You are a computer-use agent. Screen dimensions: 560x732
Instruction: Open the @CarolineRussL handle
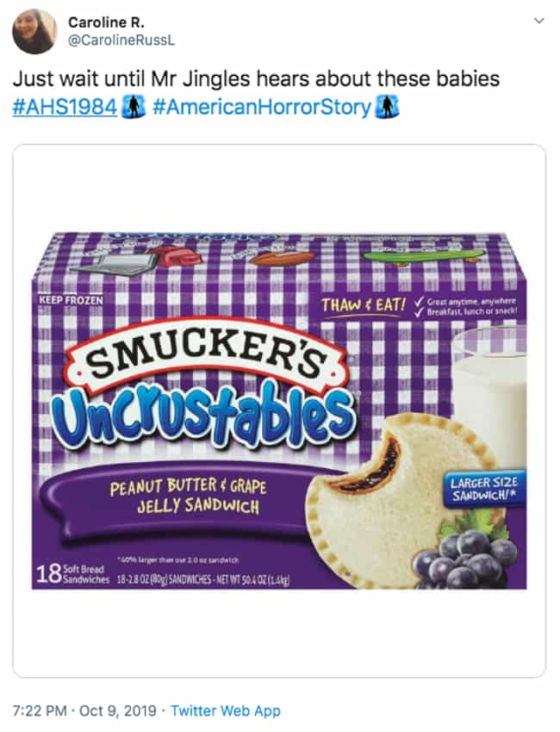point(121,41)
